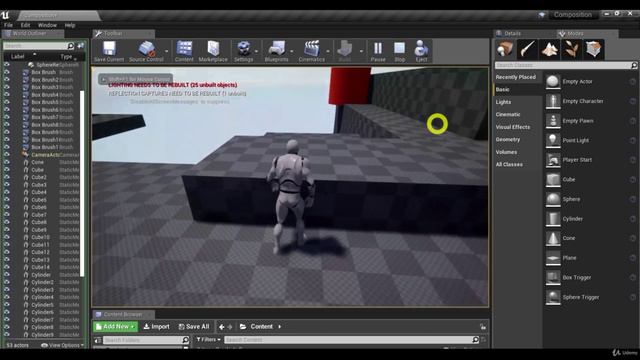
Task: Open the File menu
Action: [8, 25]
